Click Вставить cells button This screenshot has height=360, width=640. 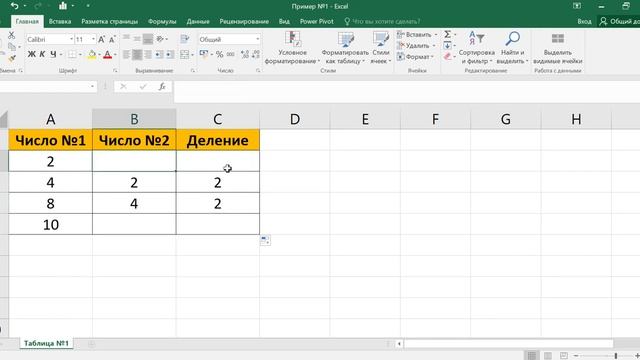tap(417, 35)
